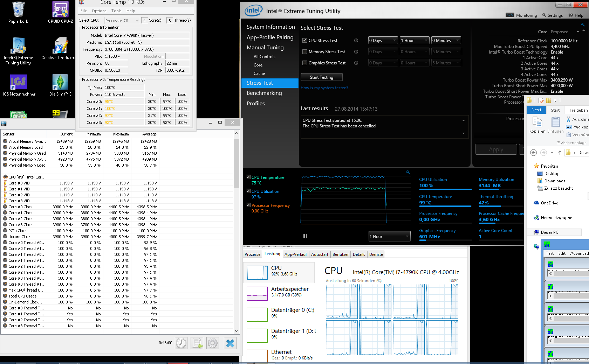Image resolution: width=589 pixels, height=364 pixels.
Task: Click the Apply button in Intel XTU
Action: pos(496,149)
